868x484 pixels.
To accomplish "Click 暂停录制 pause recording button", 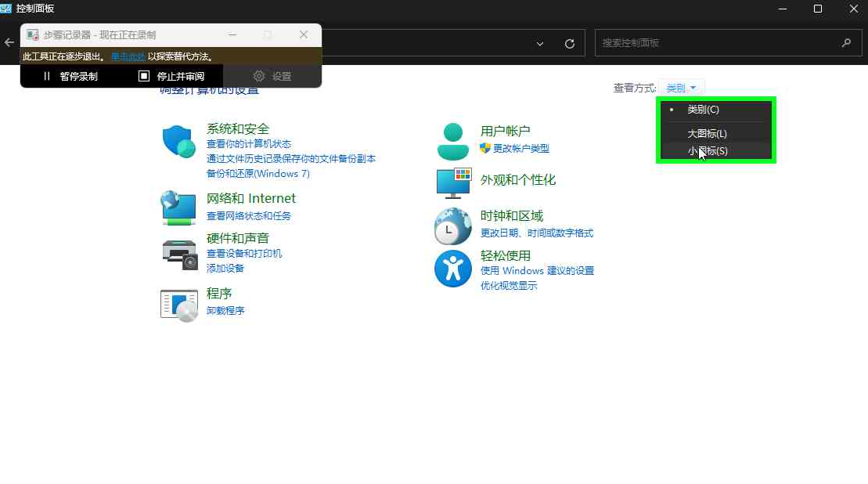I will (70, 76).
